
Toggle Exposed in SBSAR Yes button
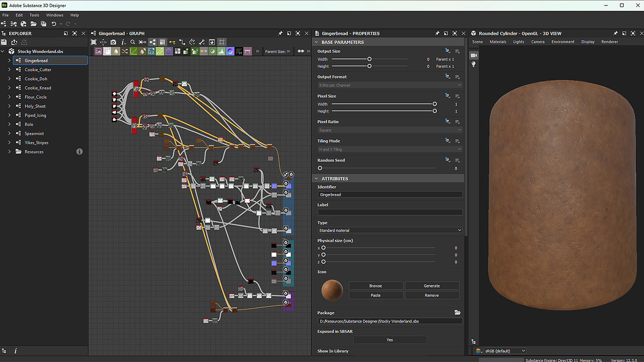coord(390,340)
